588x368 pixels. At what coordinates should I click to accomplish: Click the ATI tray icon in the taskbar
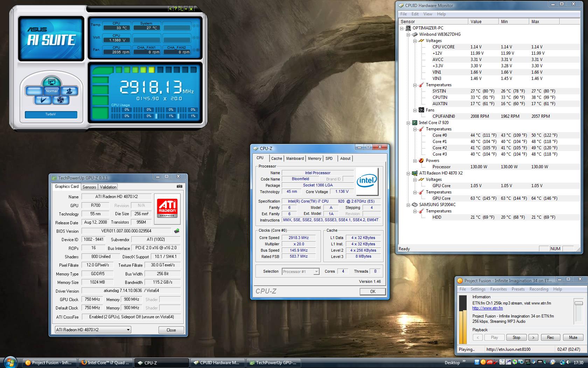(x=489, y=362)
